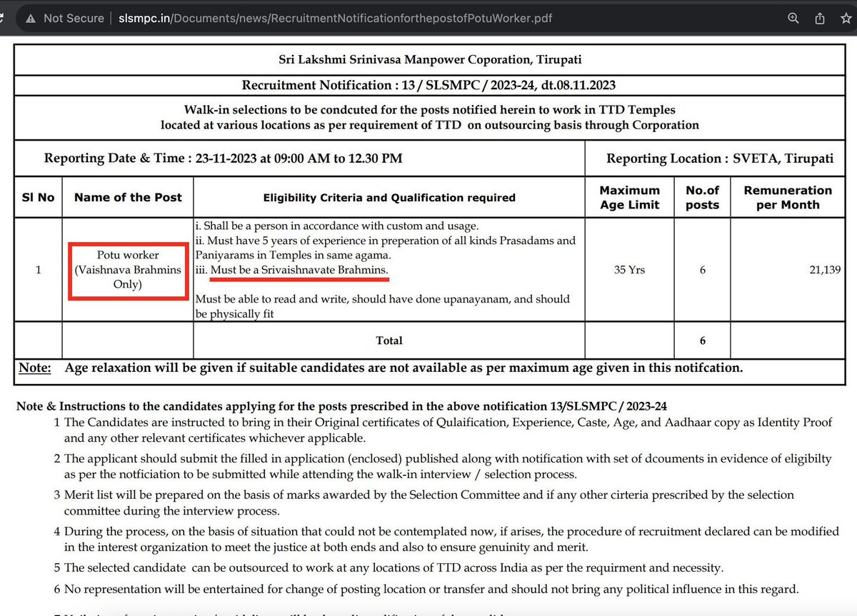The width and height of the screenshot is (857, 616).
Task: Click 'Age relaxation will be given' note text
Action: click(x=404, y=368)
